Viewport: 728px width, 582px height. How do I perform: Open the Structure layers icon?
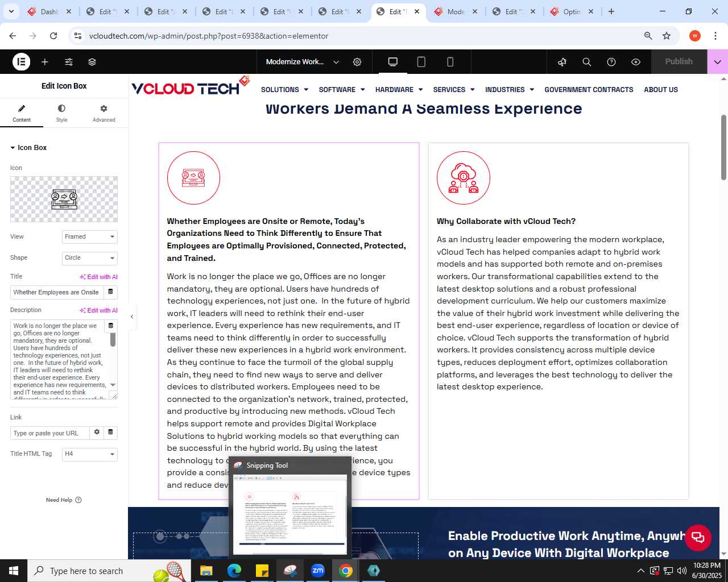pos(92,62)
